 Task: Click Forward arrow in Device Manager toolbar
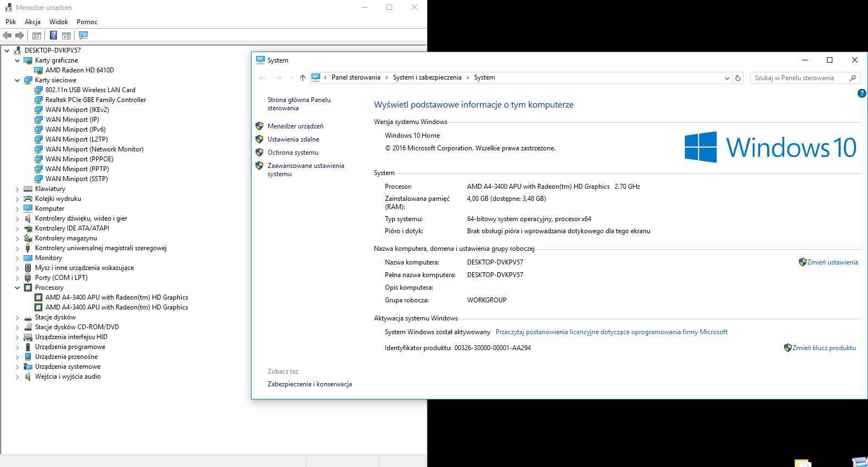click(x=20, y=36)
